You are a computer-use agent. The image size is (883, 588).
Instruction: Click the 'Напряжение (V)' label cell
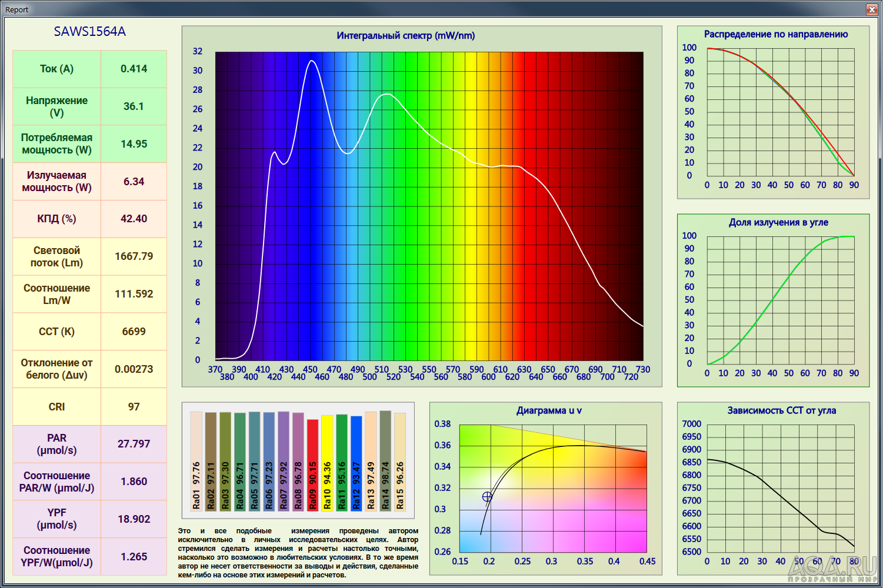[57, 106]
